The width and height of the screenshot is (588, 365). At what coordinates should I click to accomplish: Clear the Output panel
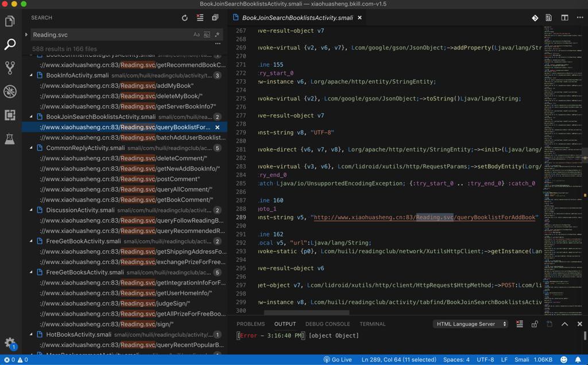coord(519,324)
